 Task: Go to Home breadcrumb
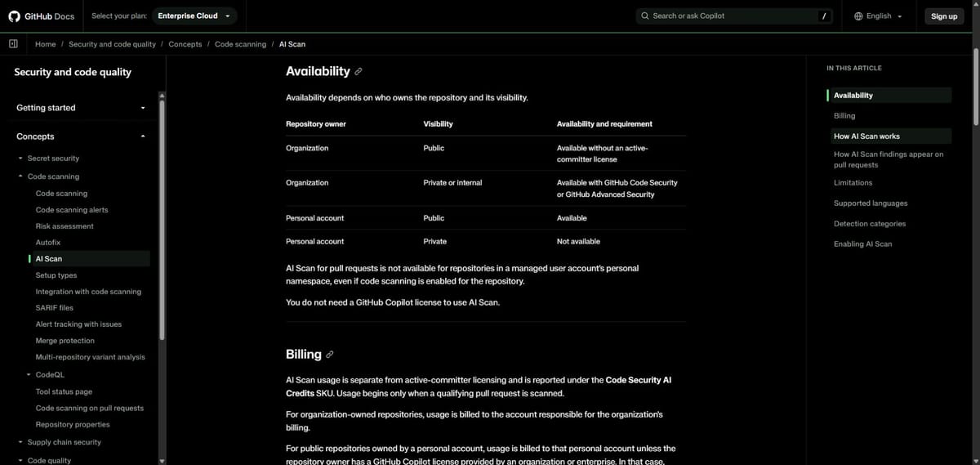click(46, 44)
